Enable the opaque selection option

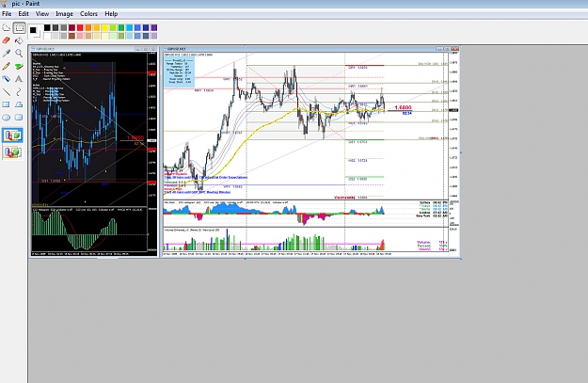coord(12,136)
